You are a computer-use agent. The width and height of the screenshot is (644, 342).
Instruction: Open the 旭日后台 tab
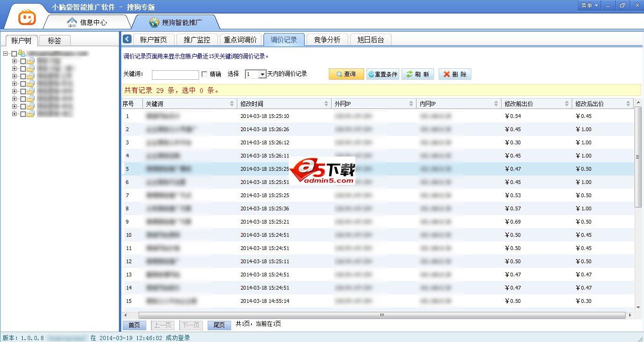click(x=370, y=40)
